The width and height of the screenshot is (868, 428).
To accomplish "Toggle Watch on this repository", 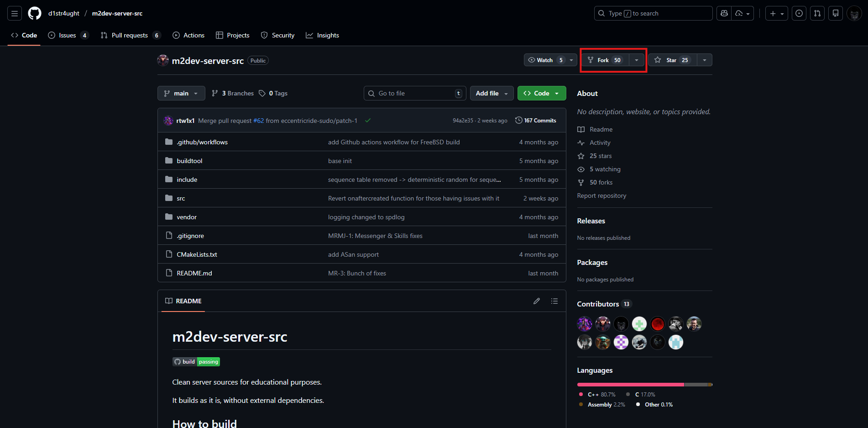I will tap(545, 60).
